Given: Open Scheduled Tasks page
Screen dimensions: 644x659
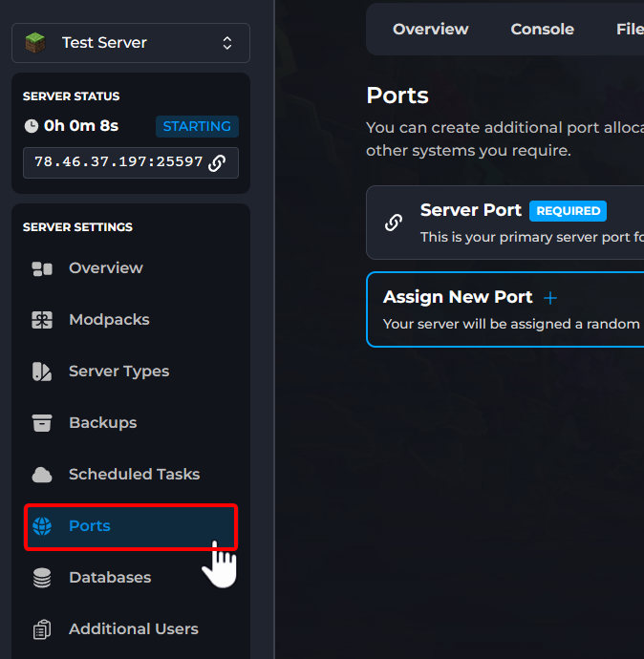Looking at the screenshot, I should tap(131, 475).
